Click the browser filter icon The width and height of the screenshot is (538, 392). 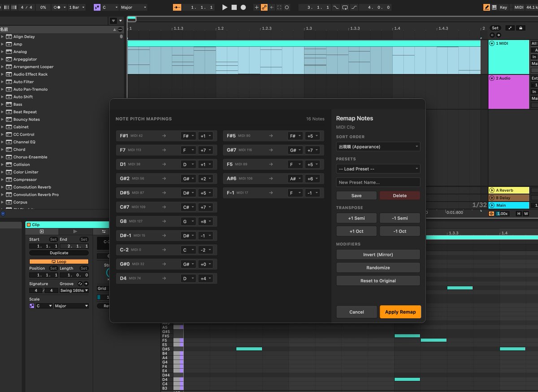coord(113,21)
